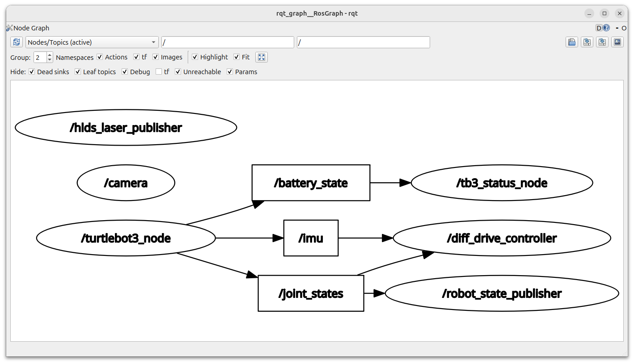This screenshot has width=634, height=364.
Task: Click the O button in panel header
Action: 624,28
